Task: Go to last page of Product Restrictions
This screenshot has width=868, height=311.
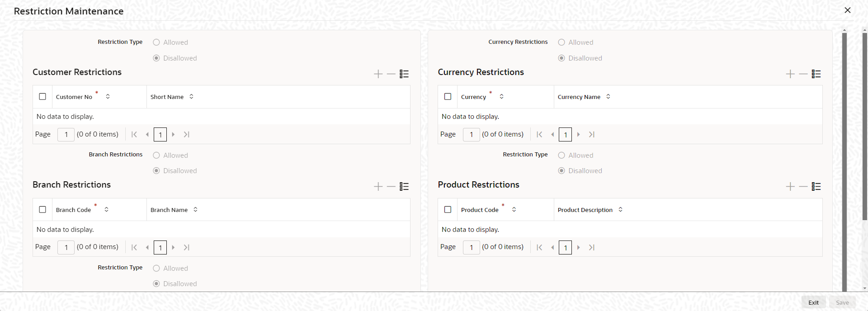Action: 591,247
